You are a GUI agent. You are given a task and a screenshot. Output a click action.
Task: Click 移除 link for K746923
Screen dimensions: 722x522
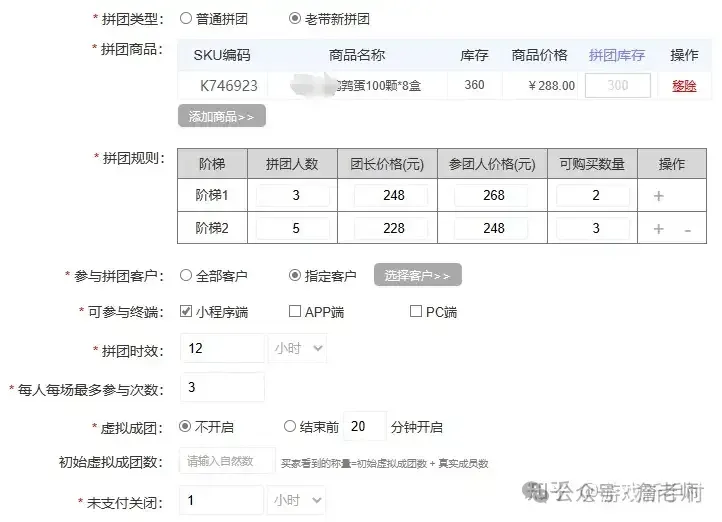pyautogui.click(x=684, y=86)
